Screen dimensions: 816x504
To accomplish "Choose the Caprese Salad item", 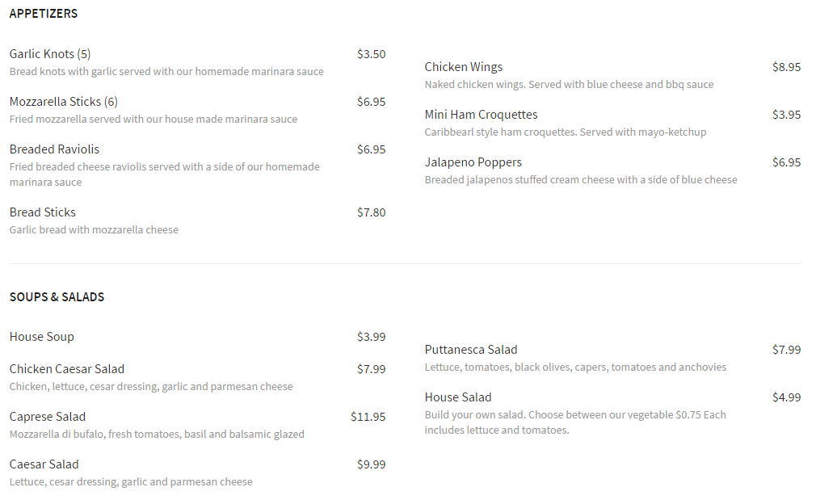I will (x=48, y=417).
